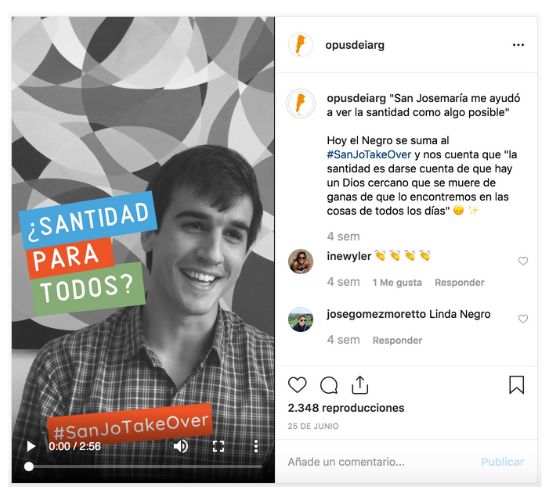Open video three-dot options menu
Screen dimensions: 550x500
click(256, 446)
